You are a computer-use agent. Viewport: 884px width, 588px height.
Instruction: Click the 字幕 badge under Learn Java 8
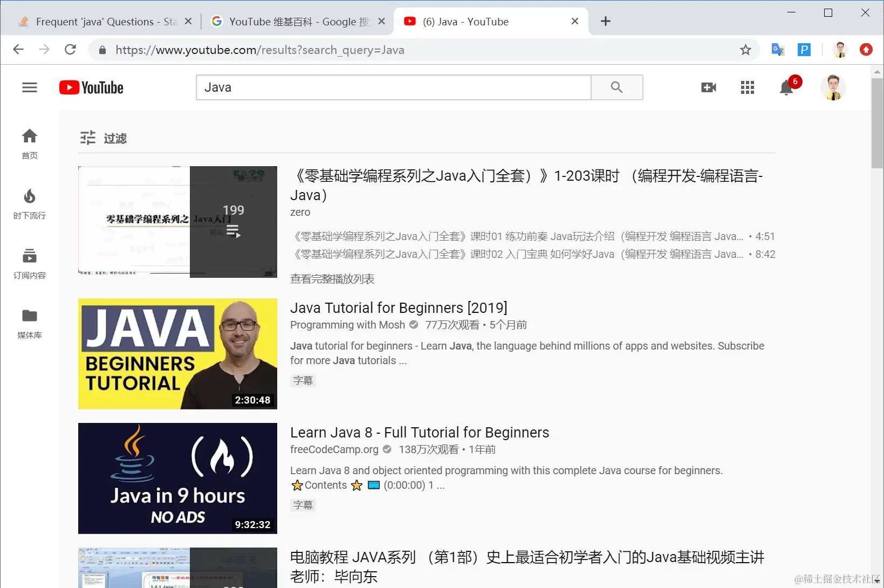(x=303, y=505)
